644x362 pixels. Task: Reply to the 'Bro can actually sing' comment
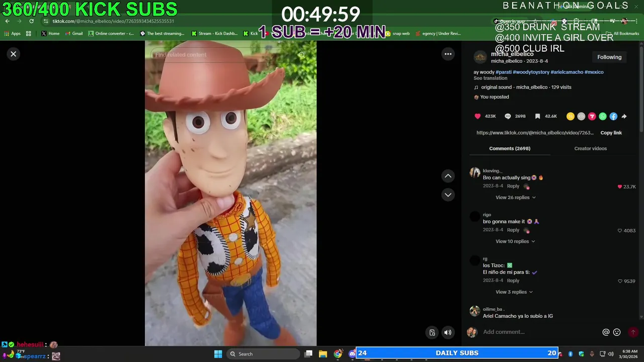[x=513, y=186]
